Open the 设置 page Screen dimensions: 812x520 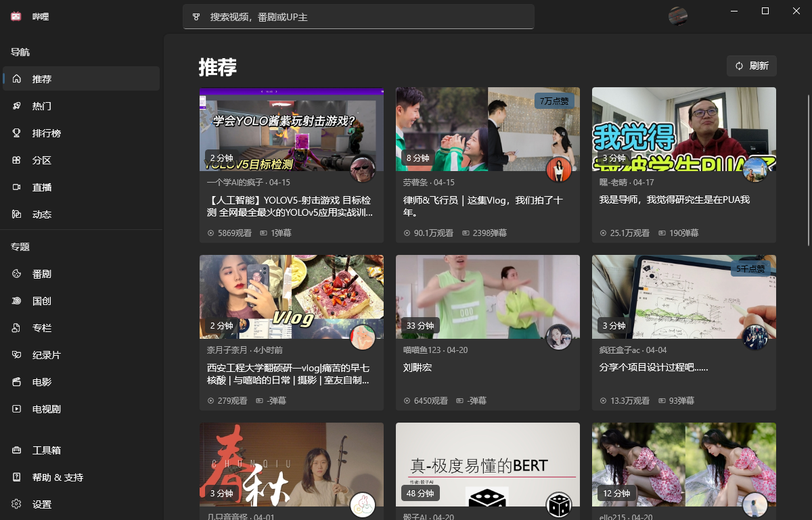81,504
